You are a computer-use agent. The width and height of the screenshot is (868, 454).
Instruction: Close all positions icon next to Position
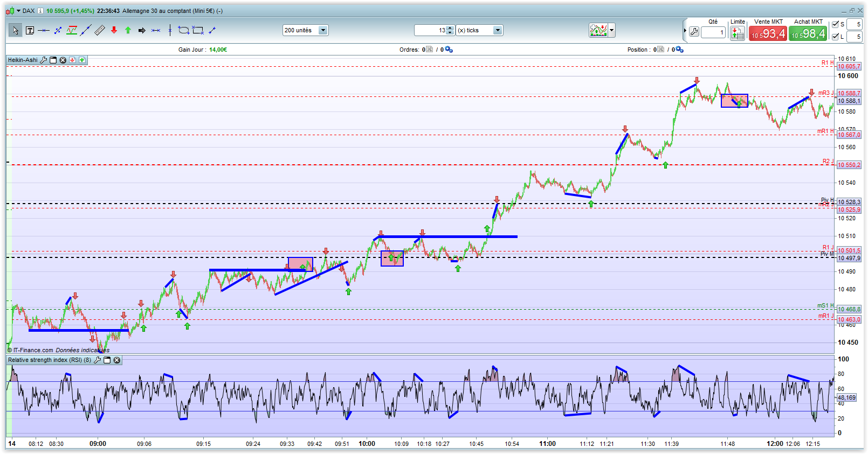(661, 50)
